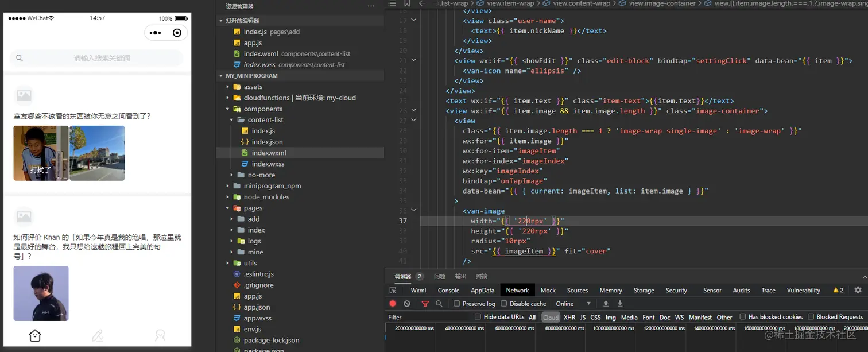Expand the no-more folder
This screenshot has height=352, width=868.
[232, 175]
